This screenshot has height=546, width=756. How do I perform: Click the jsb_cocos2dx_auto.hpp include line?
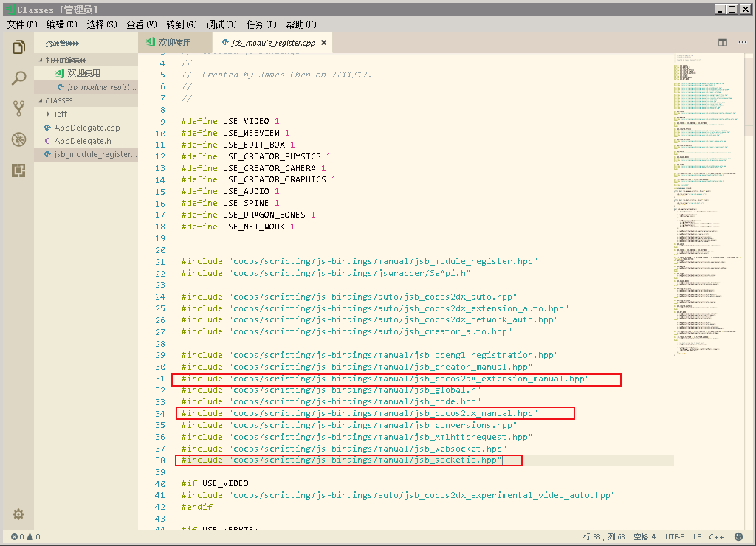349,297
